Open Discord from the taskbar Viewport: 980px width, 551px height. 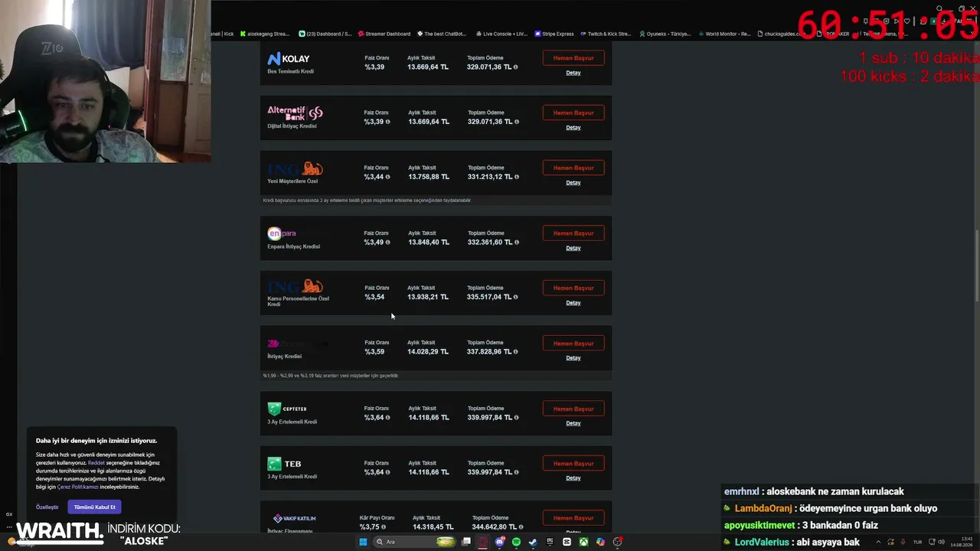499,542
